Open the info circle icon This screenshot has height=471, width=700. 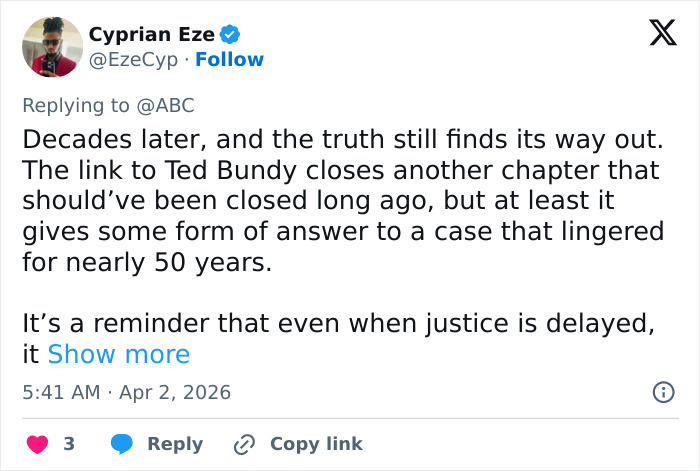click(x=662, y=393)
